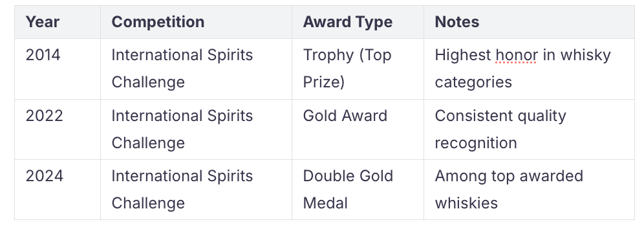Viewport: 644px width, 233px height.
Task: Select the Competition column header
Action: point(158,22)
